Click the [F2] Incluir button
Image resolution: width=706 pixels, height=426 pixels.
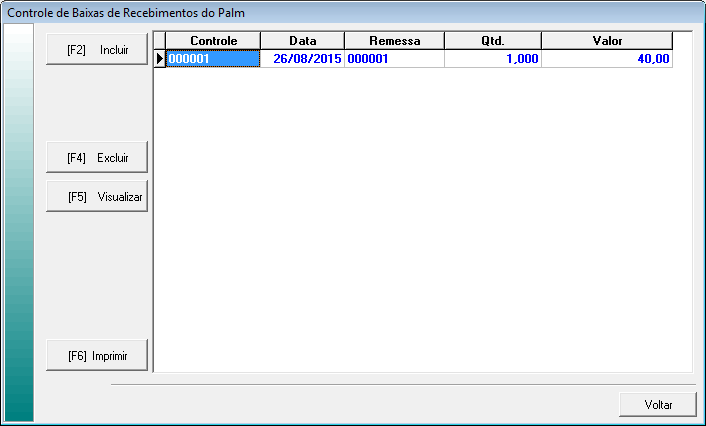click(x=97, y=49)
